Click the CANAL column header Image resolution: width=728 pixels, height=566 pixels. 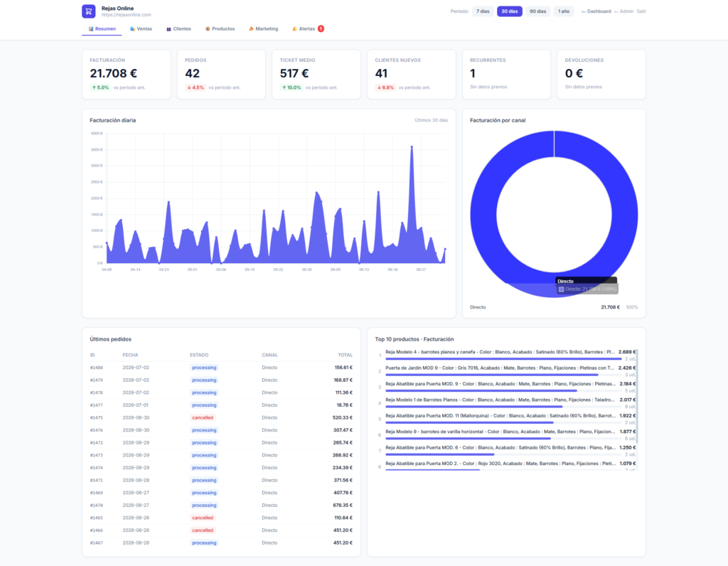269,356
